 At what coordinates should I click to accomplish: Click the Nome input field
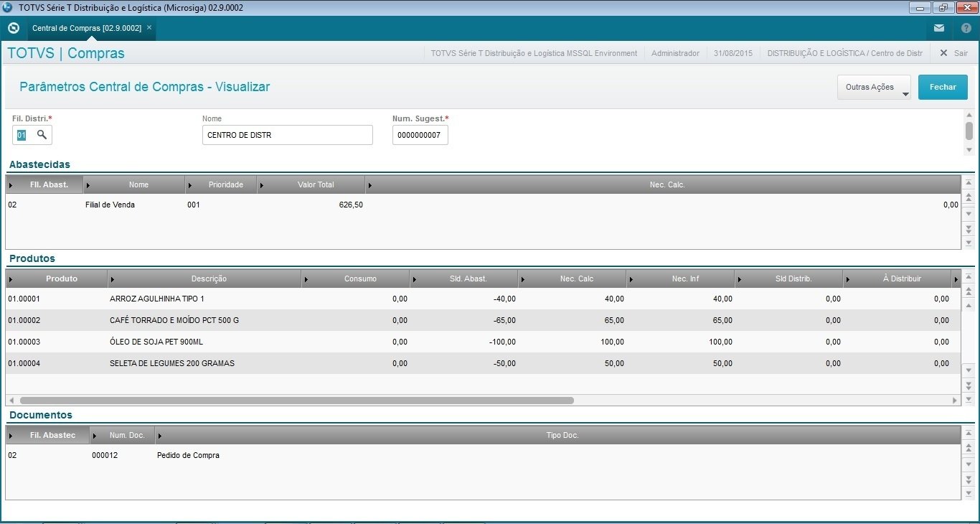click(288, 135)
